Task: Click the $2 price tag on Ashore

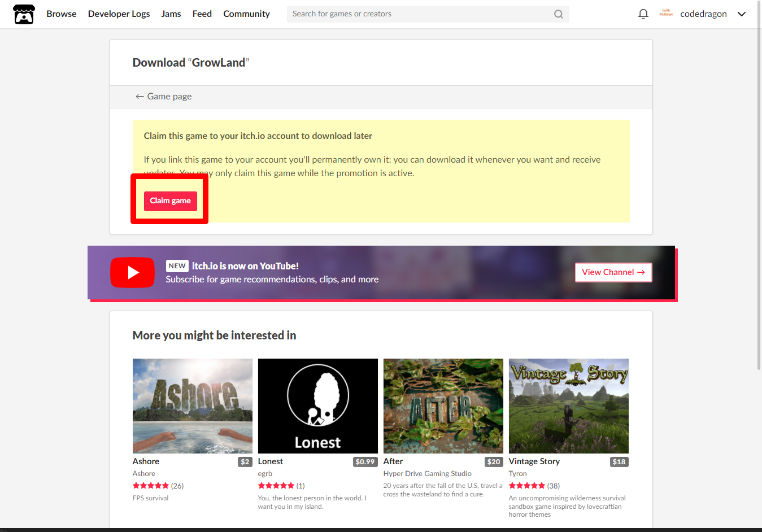Action: (x=245, y=462)
